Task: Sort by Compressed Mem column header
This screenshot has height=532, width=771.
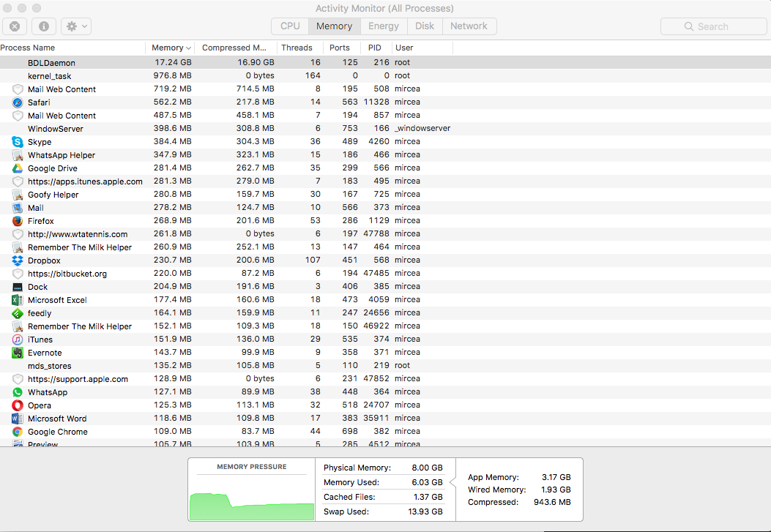Action: pos(236,48)
